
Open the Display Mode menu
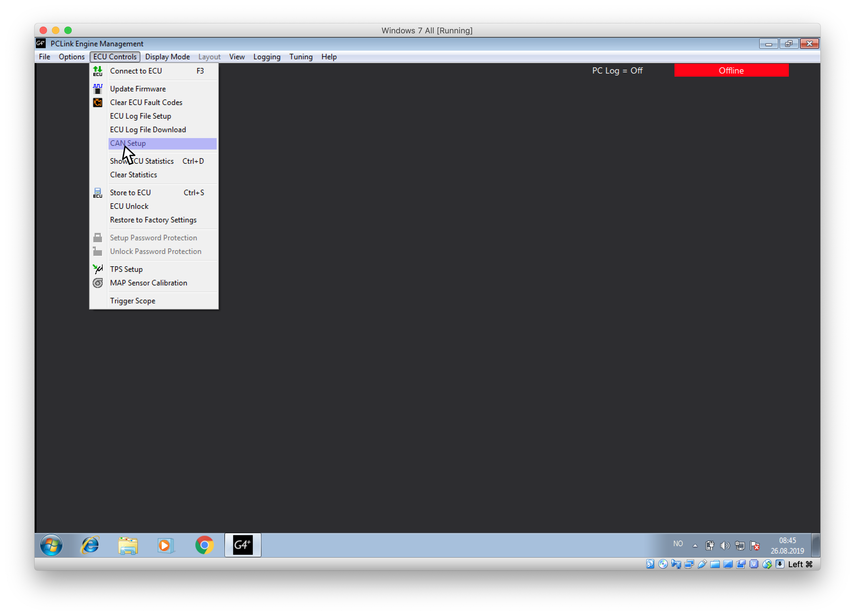(x=167, y=57)
